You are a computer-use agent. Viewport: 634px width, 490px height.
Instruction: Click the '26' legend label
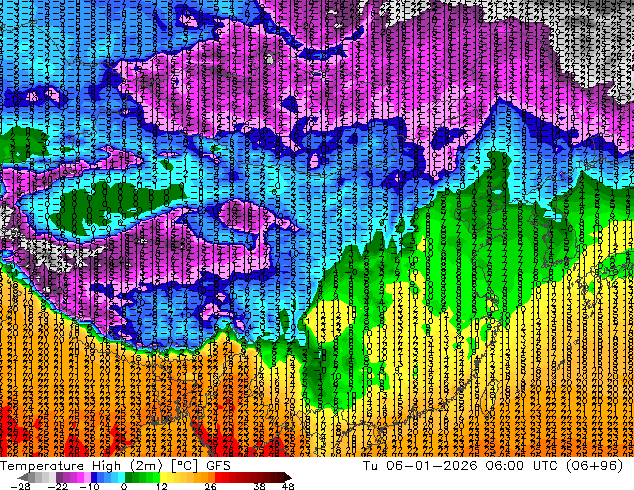click(210, 486)
